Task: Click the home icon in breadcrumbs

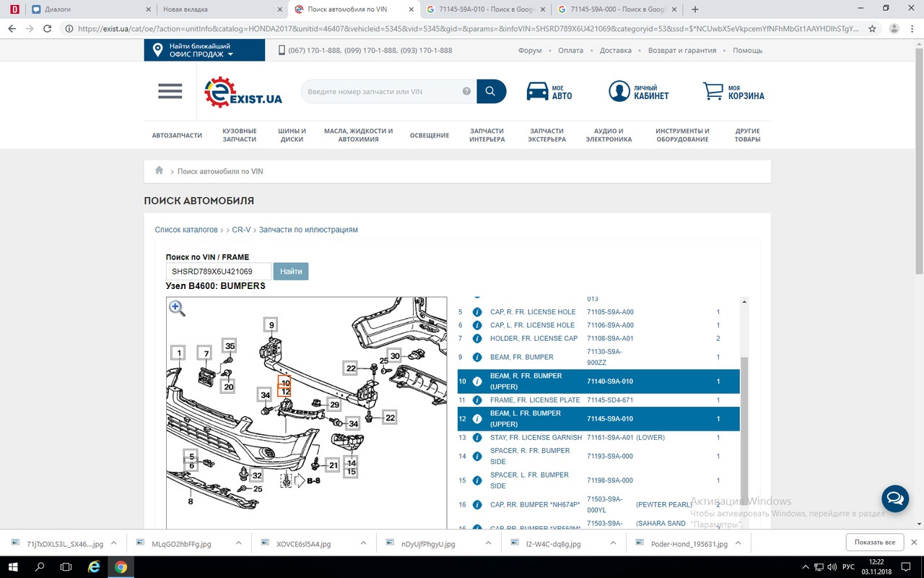Action: [x=159, y=171]
